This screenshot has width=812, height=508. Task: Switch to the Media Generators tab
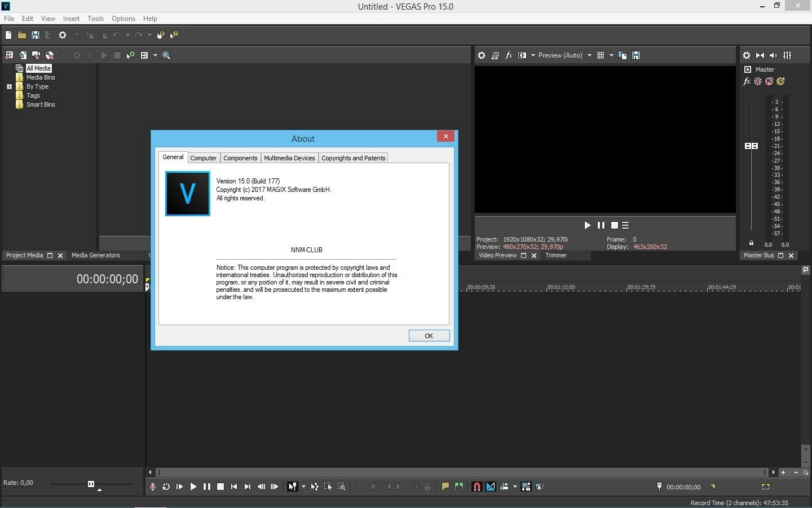click(95, 256)
